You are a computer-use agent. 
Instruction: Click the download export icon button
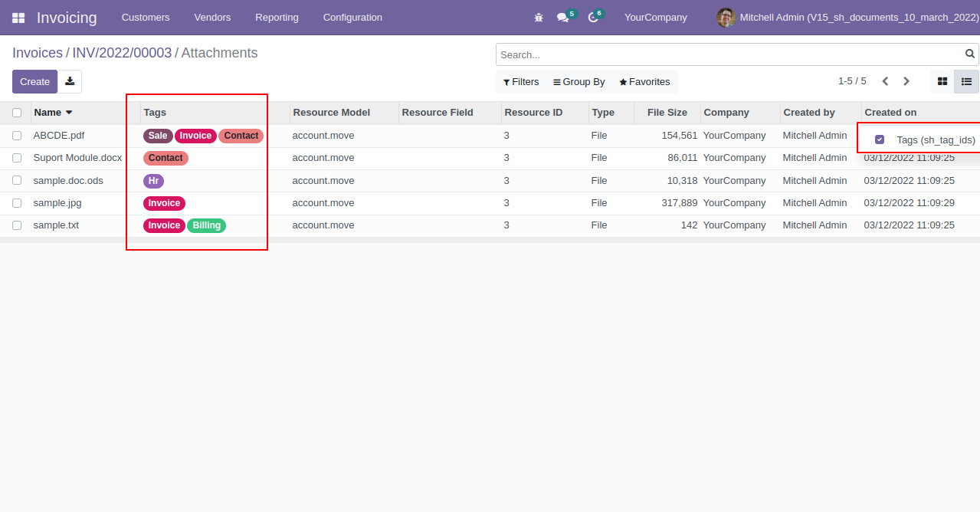coord(70,81)
